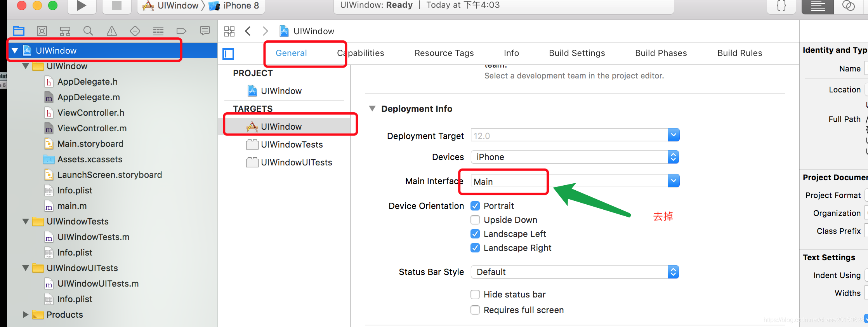Screen dimensions: 868x327
Task: Collapse the UIWindowTests group
Action: pos(26,221)
